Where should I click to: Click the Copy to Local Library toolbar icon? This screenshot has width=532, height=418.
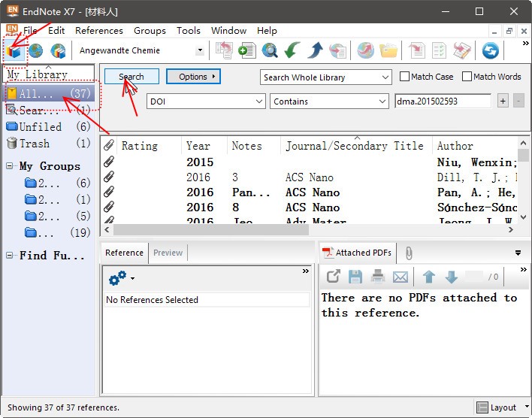(224, 50)
